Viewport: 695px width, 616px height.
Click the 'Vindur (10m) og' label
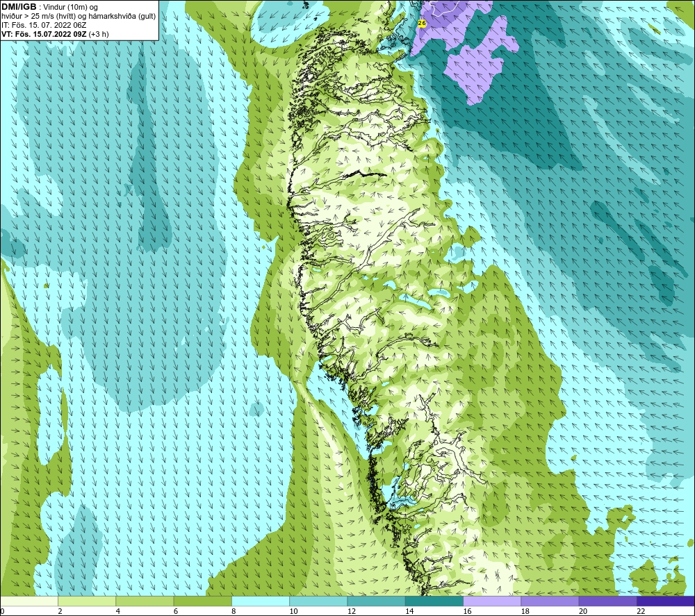click(x=70, y=8)
